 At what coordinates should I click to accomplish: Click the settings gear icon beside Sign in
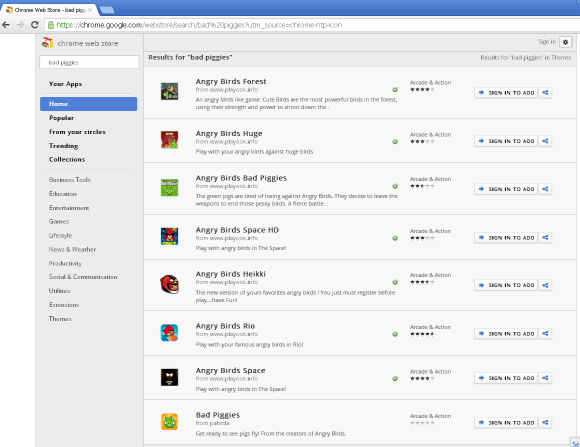565,42
